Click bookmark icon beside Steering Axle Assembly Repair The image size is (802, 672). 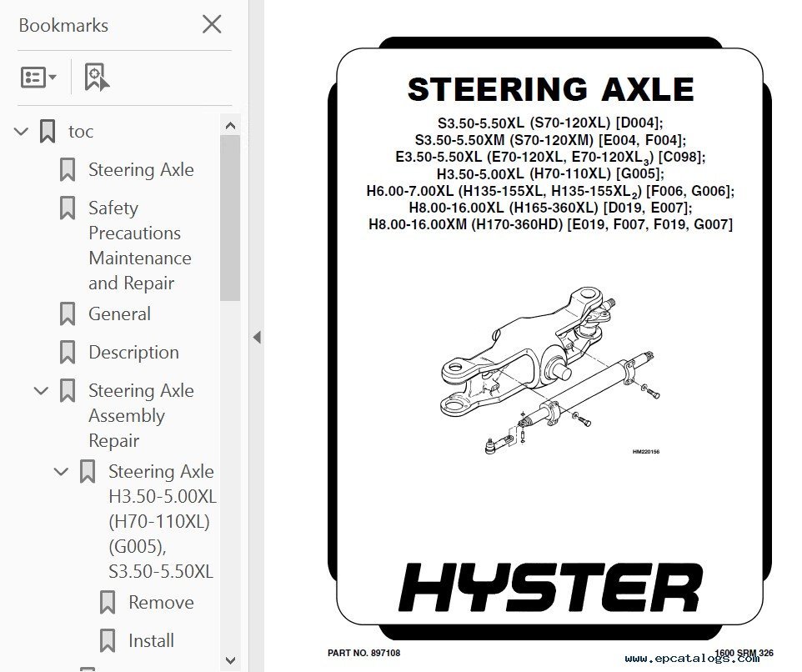click(x=68, y=391)
